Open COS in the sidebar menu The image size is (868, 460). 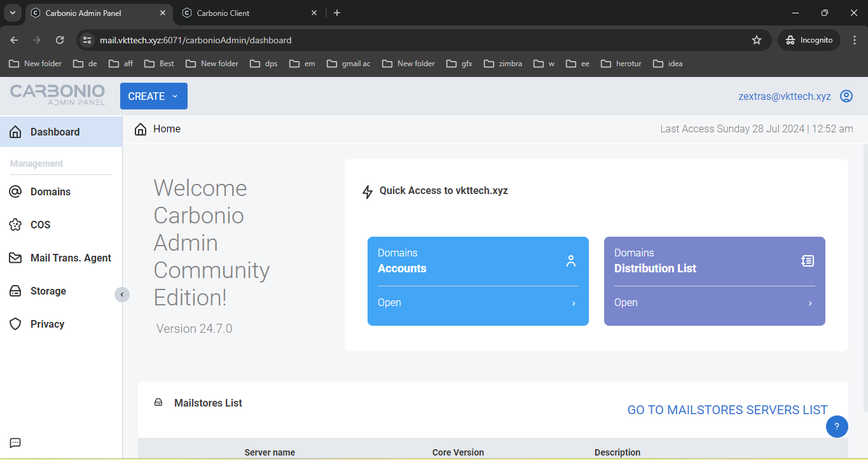point(61,225)
